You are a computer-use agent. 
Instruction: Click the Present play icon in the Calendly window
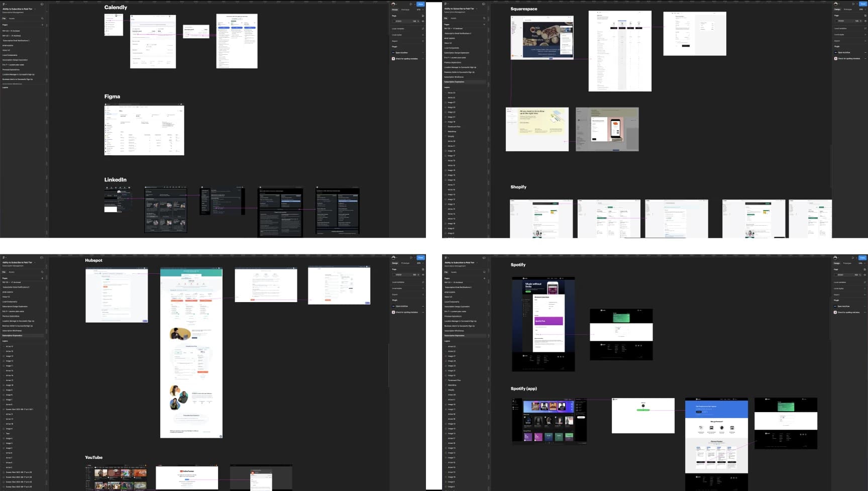click(411, 4)
